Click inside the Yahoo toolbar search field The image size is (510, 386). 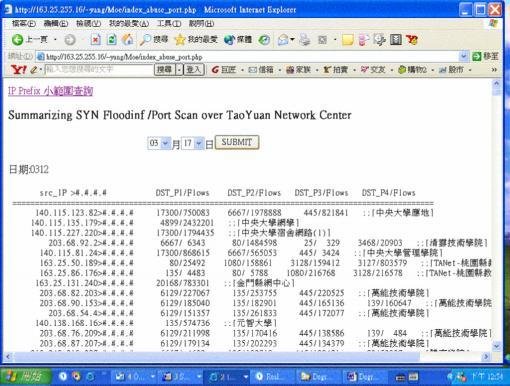pos(98,70)
